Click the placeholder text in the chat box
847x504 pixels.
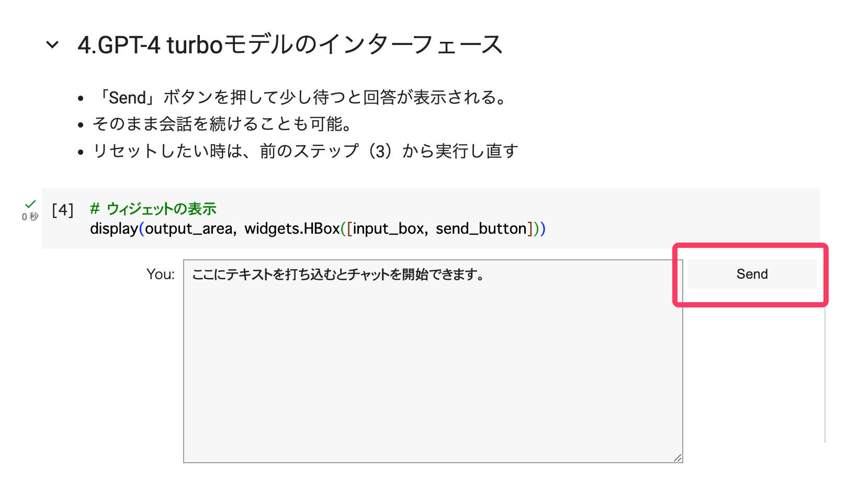coord(338,274)
